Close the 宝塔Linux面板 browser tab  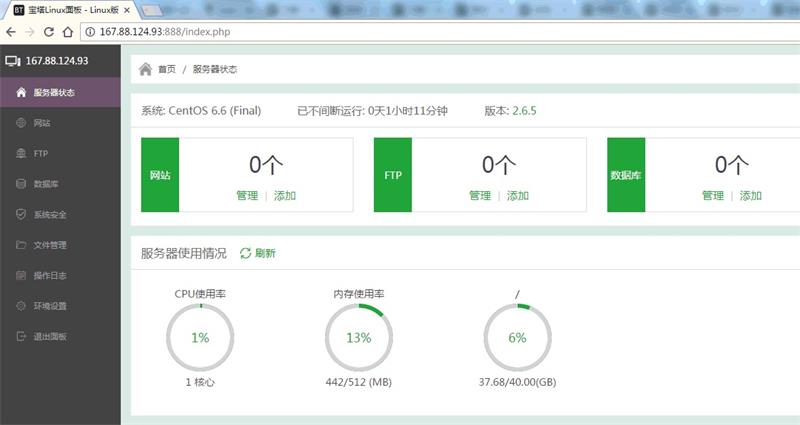[x=127, y=10]
